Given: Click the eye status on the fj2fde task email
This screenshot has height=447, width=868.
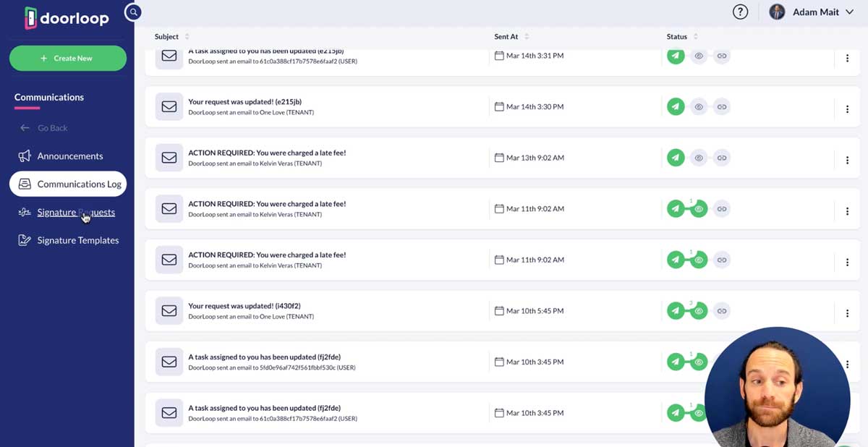Looking at the screenshot, I should [698, 362].
